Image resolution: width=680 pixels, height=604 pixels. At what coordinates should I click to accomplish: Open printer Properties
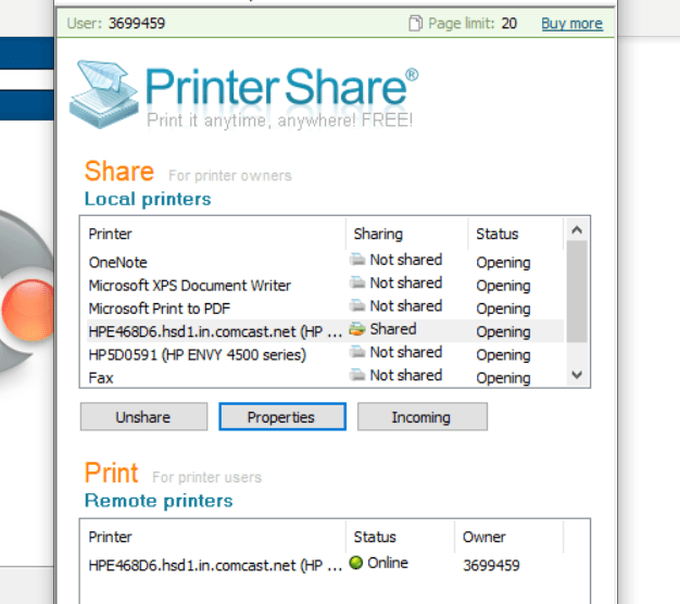click(282, 417)
